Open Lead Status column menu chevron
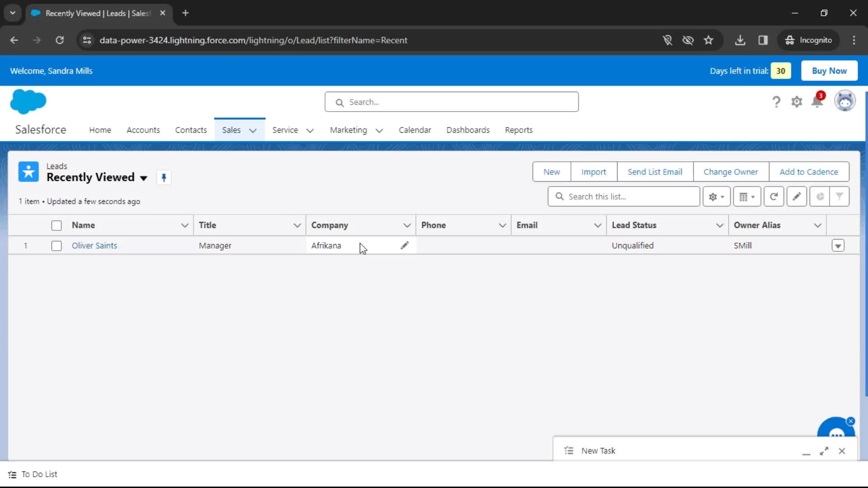Viewport: 868px width, 488px height. pyautogui.click(x=719, y=225)
